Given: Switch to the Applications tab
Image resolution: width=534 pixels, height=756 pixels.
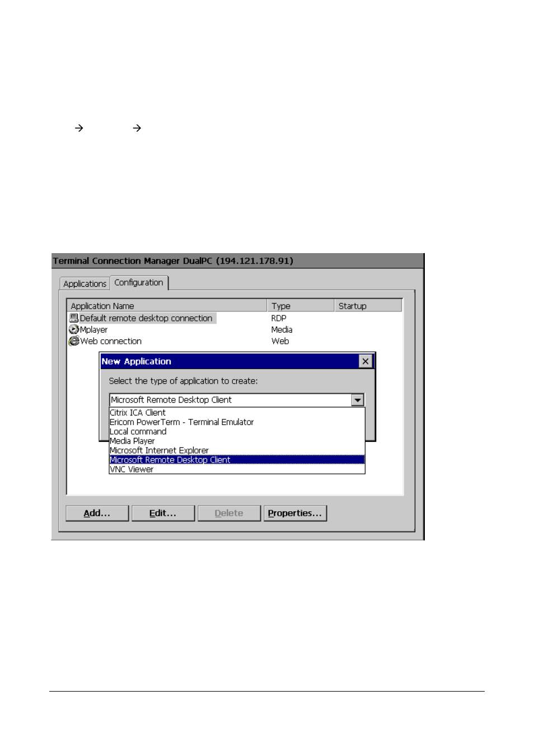Looking at the screenshot, I should pyautogui.click(x=85, y=284).
